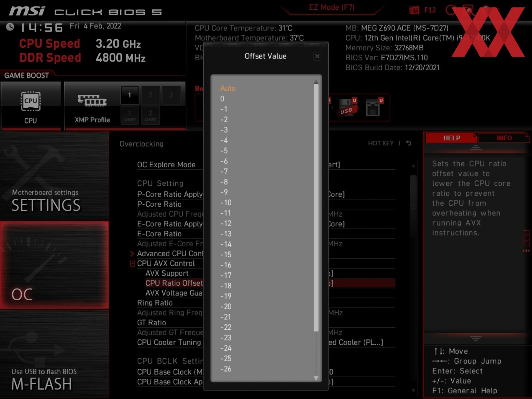This screenshot has width=532, height=399.
Task: Select XMP profile 1
Action: pyautogui.click(x=129, y=95)
